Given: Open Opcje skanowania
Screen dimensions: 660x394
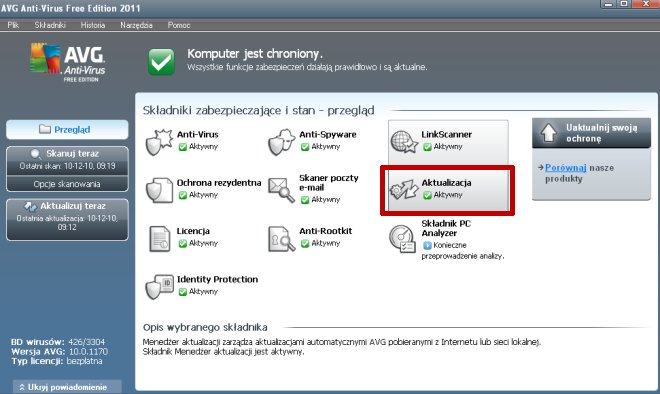Looking at the screenshot, I should (x=67, y=184).
